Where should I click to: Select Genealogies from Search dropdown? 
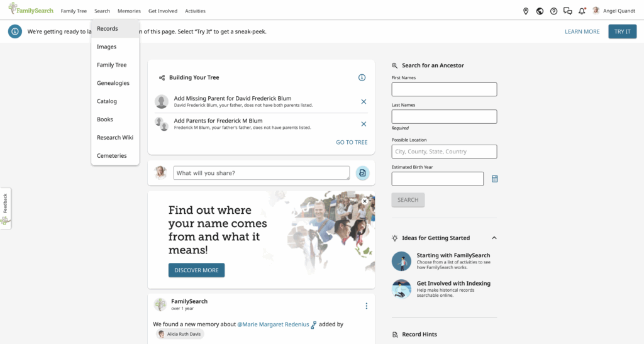pos(115,83)
